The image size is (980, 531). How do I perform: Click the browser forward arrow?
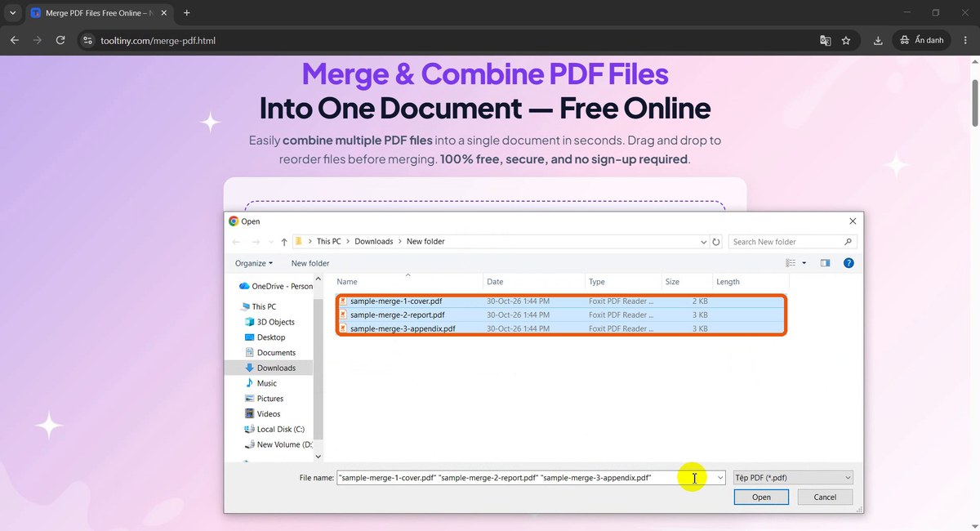38,40
